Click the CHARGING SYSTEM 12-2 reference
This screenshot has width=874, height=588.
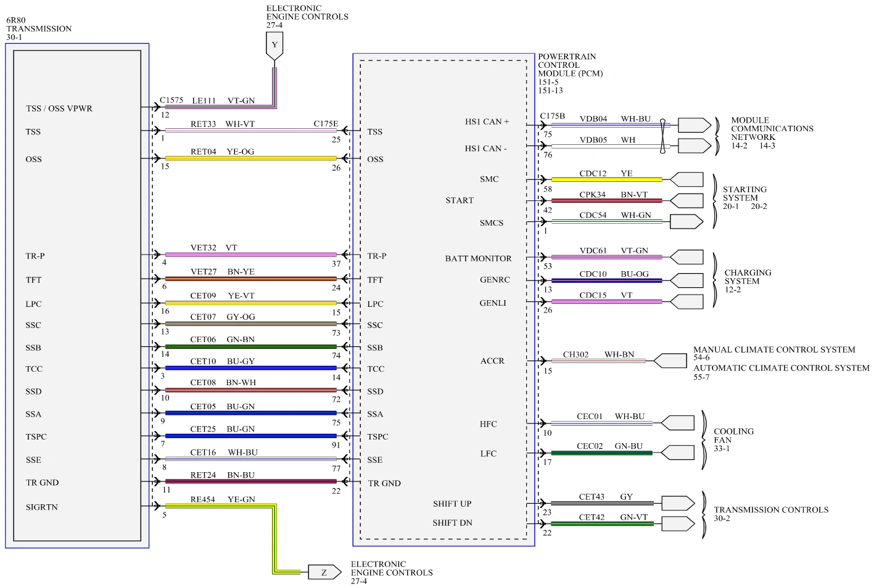tap(748, 281)
